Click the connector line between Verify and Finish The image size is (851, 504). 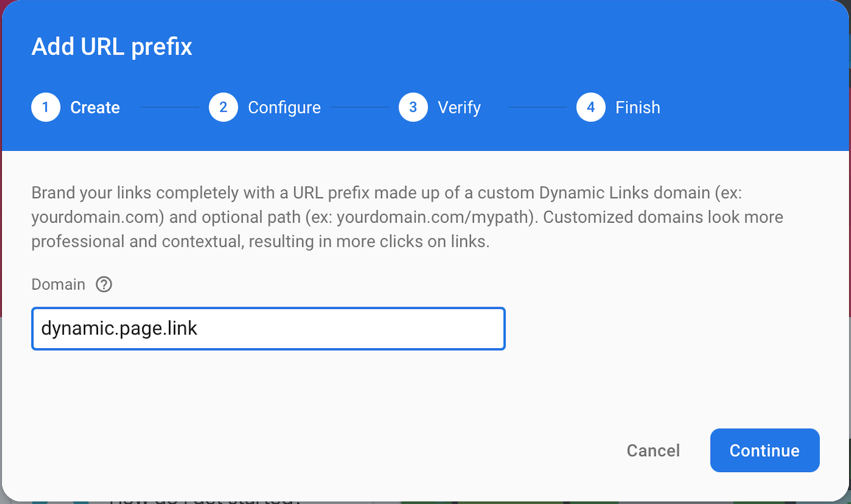click(x=537, y=107)
